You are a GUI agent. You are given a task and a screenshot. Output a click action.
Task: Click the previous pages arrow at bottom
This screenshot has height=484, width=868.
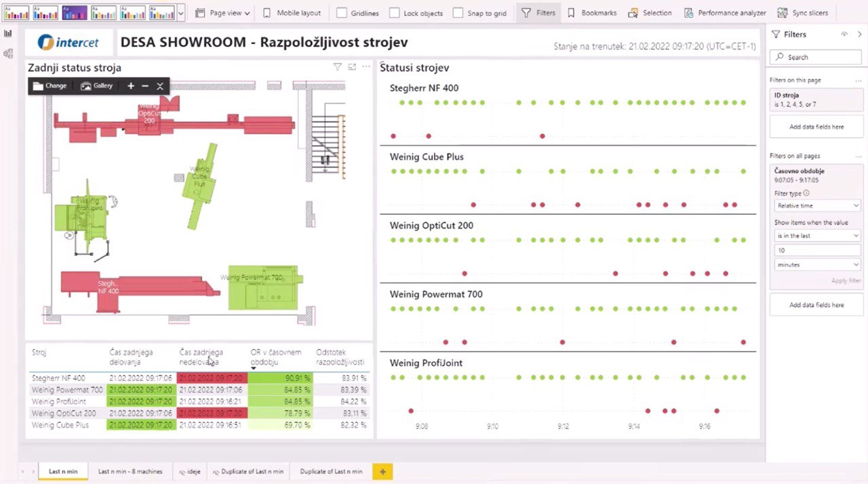tap(22, 472)
